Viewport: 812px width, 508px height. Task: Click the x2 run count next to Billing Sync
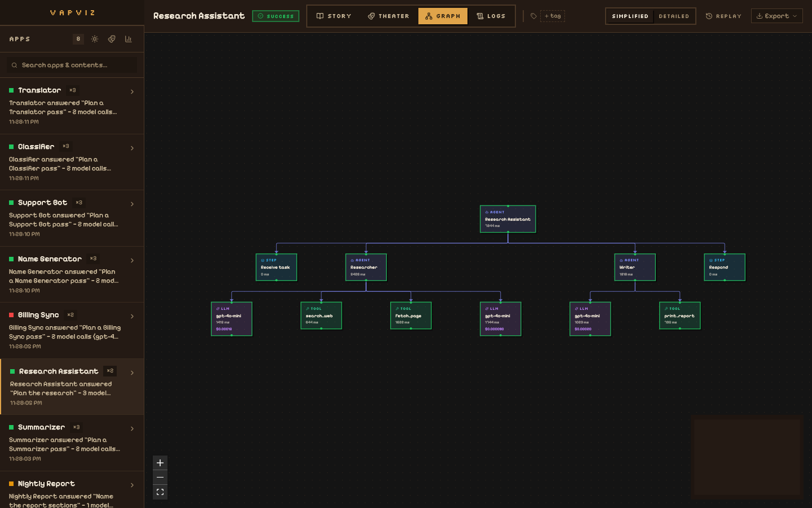click(x=70, y=315)
